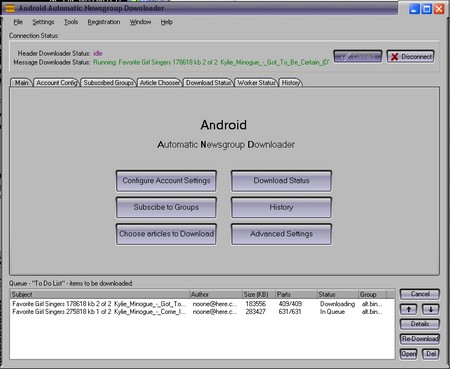Screen dimensions: 450x369
Task: Open the Article Chooser tab
Action: (x=160, y=83)
